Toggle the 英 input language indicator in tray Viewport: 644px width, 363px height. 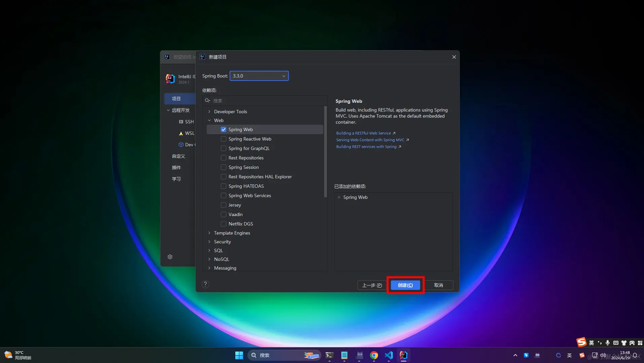pyautogui.click(x=569, y=355)
